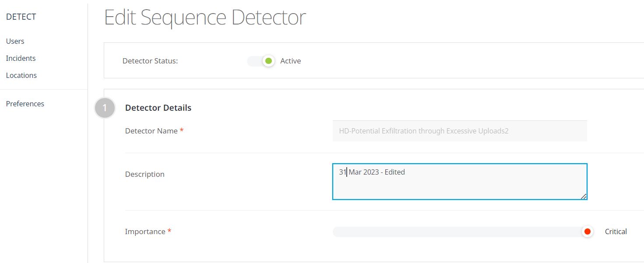Image resolution: width=644 pixels, height=263 pixels.
Task: Click the Importance field label
Action: (145, 231)
